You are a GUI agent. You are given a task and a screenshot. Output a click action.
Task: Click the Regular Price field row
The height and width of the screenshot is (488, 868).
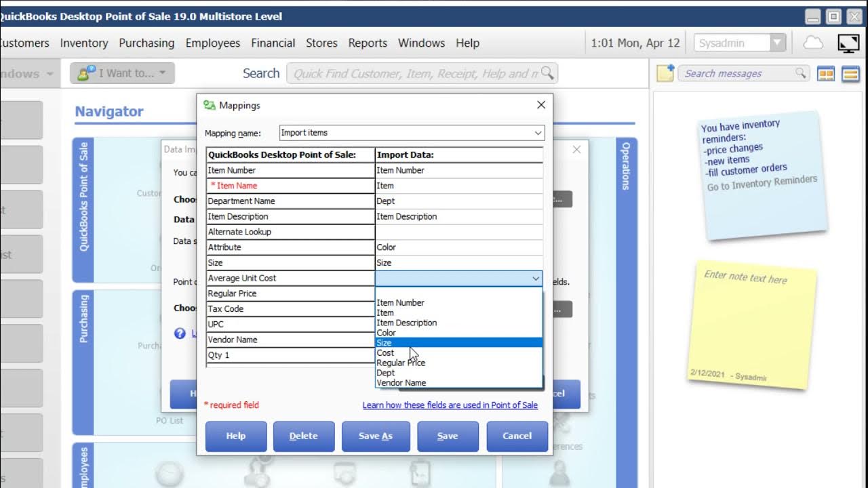click(290, 293)
